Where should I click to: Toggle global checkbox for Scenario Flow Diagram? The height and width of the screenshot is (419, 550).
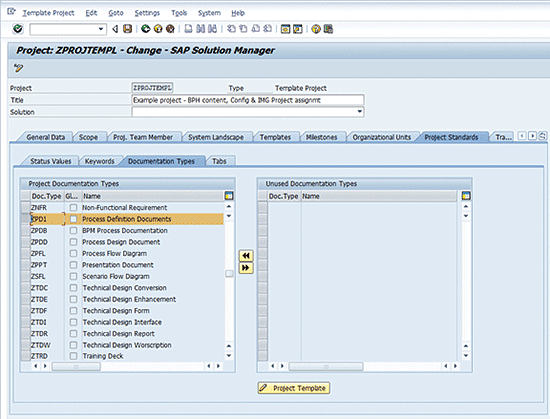[73, 276]
